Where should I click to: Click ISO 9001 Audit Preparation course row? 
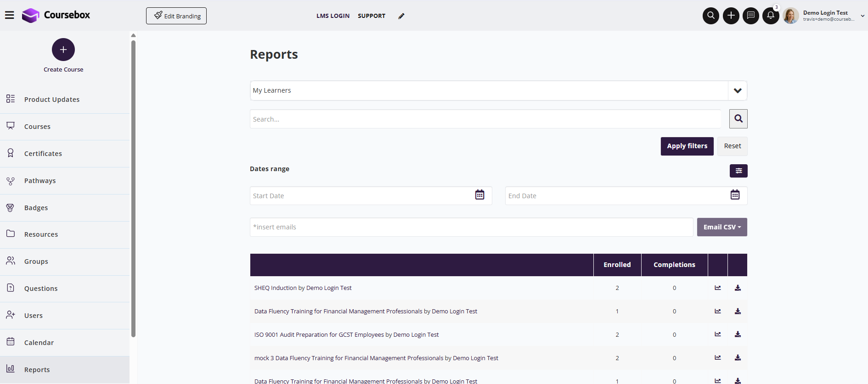(499, 334)
